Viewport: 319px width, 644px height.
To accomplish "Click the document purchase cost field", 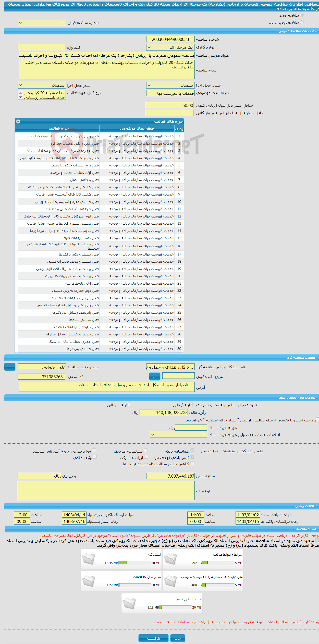I will point(191,428).
